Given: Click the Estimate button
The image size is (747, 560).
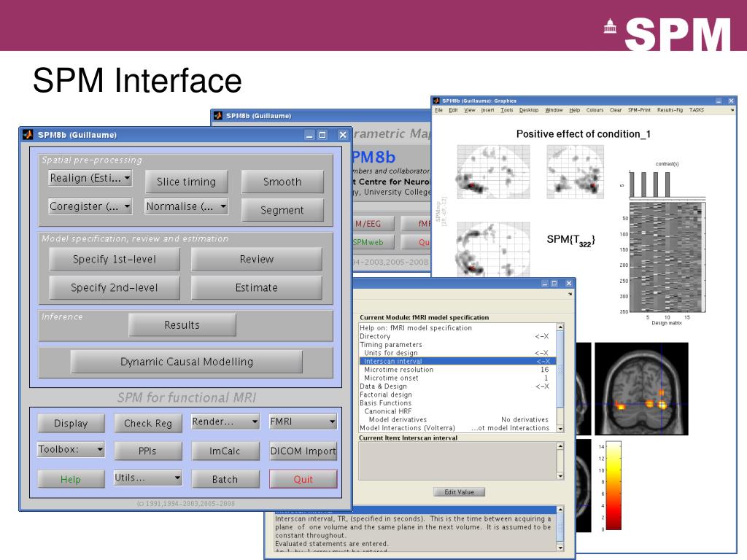Looking at the screenshot, I should point(257,287).
